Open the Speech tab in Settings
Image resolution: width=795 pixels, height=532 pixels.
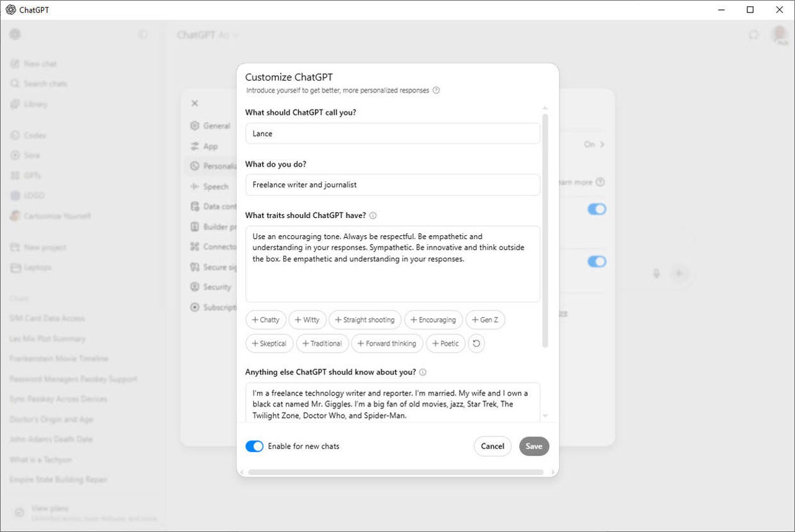click(209, 186)
